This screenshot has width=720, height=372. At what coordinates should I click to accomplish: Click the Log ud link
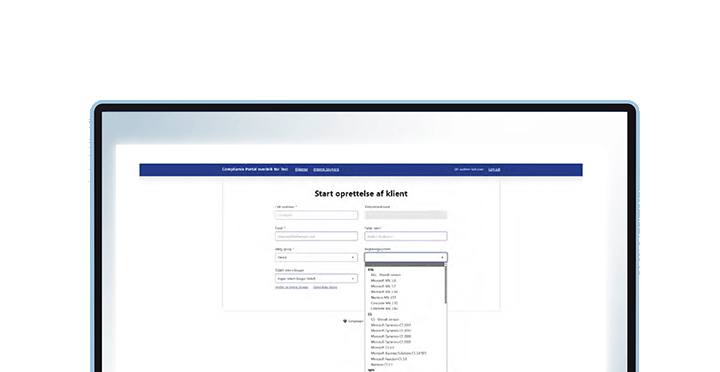click(494, 169)
